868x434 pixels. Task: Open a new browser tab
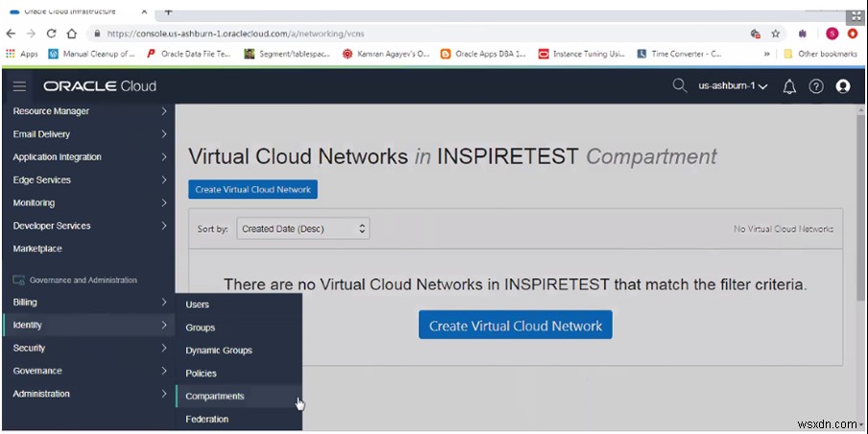coord(169,12)
